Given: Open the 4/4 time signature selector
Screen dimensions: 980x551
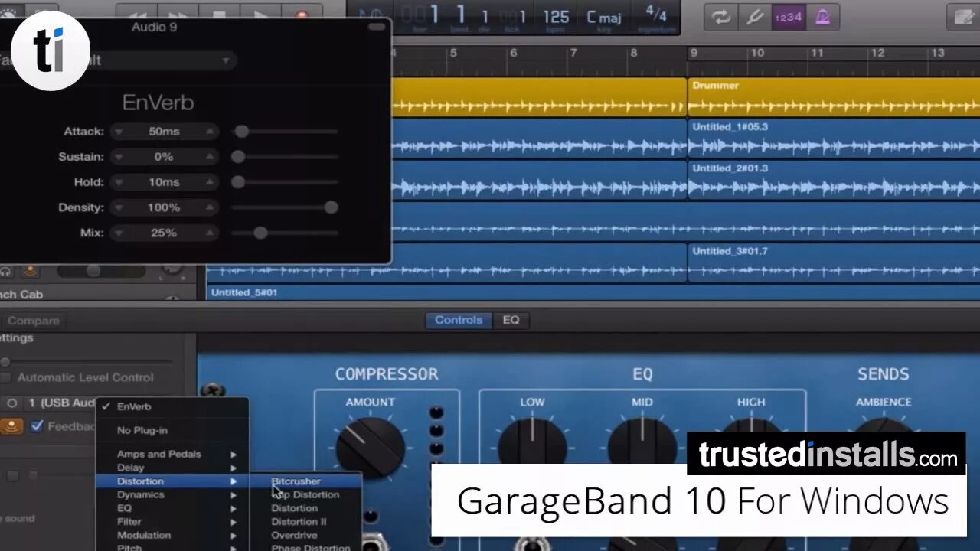Looking at the screenshot, I should pyautogui.click(x=655, y=15).
